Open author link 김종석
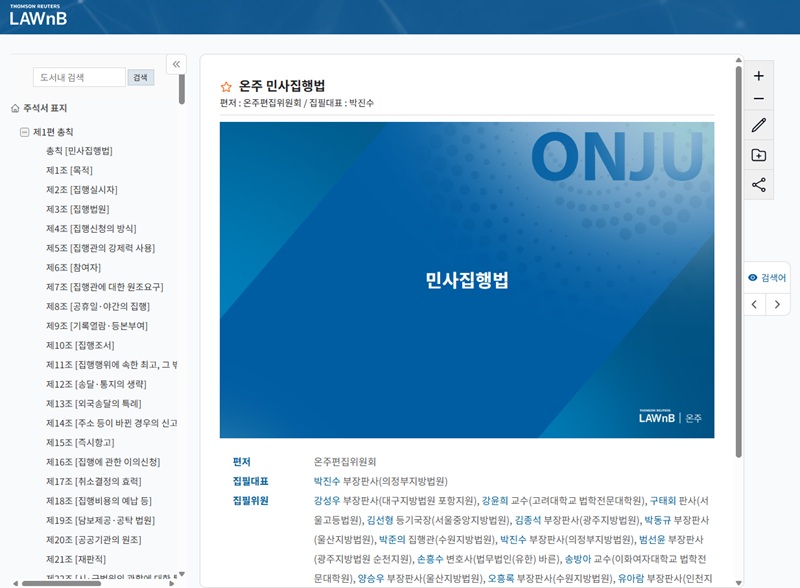The height and width of the screenshot is (588, 800). click(x=528, y=520)
